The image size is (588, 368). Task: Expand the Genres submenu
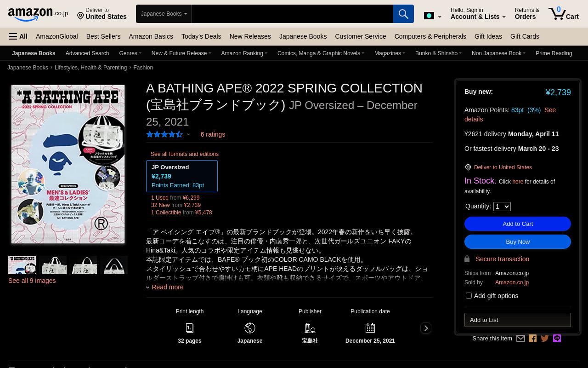point(130,53)
